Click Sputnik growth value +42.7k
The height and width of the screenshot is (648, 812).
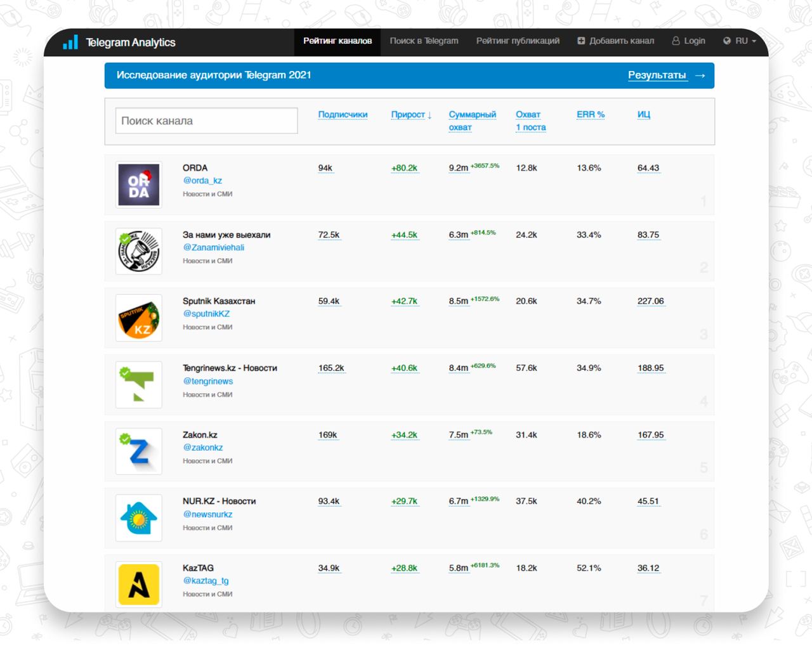(405, 301)
